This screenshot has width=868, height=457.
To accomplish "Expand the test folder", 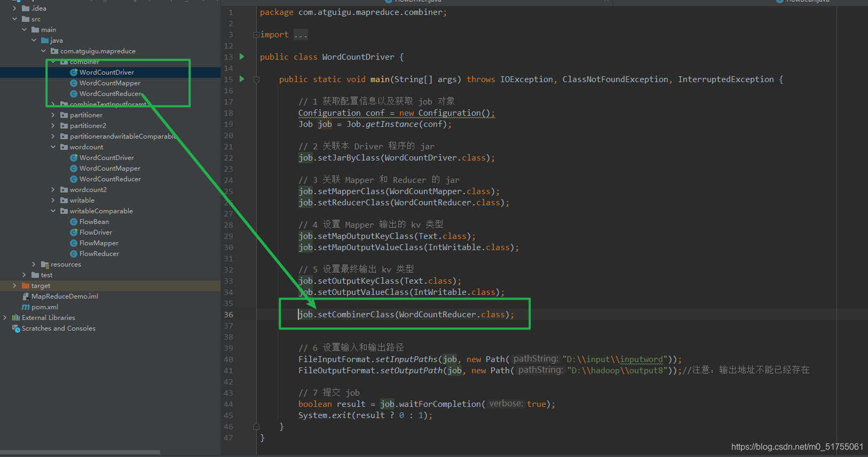I will [24, 275].
